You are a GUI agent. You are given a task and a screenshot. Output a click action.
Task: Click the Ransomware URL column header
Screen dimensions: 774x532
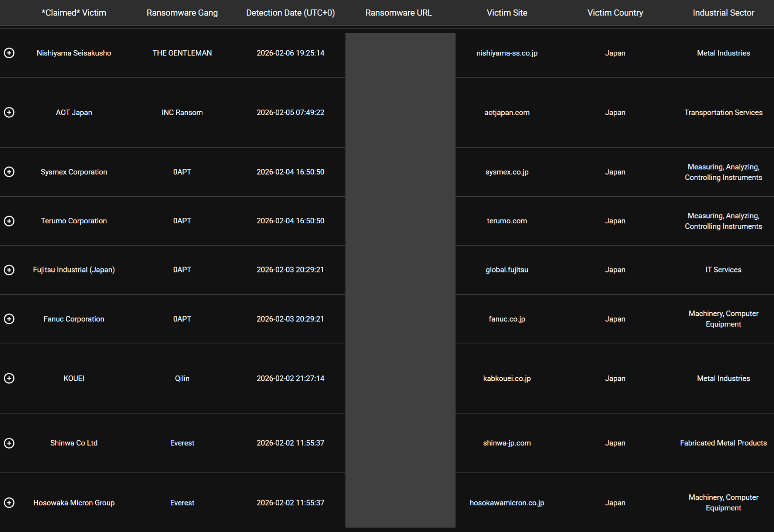tap(398, 13)
